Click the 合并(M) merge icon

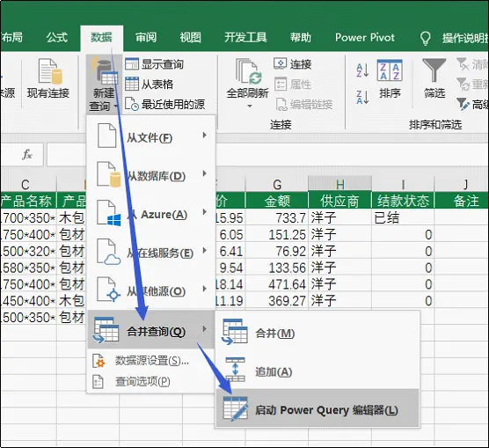[x=235, y=332]
